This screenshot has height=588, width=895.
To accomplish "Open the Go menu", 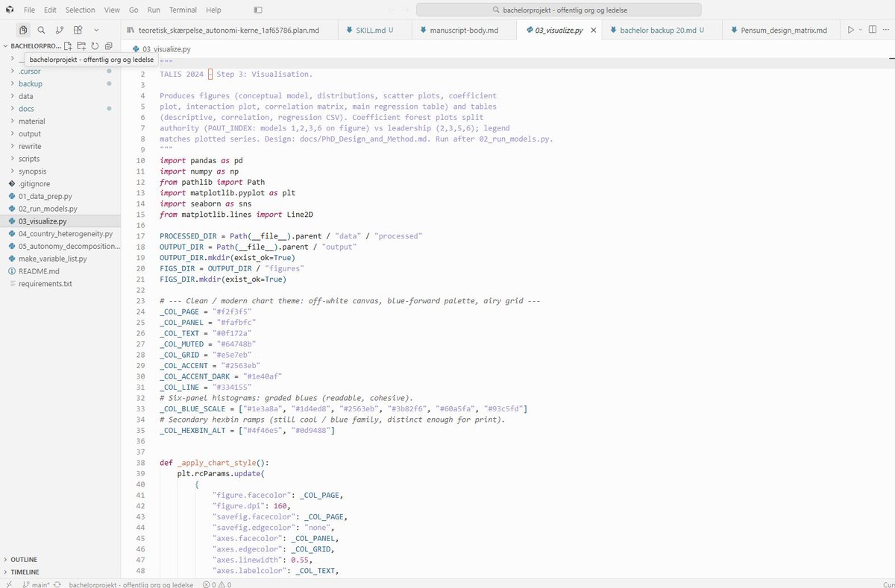I will click(134, 10).
